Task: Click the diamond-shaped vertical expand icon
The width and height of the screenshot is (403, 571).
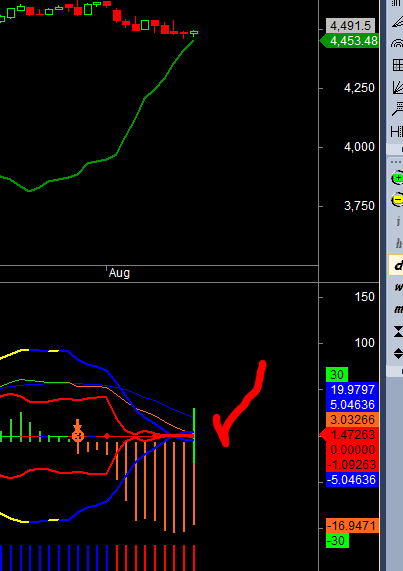Action: click(399, 353)
